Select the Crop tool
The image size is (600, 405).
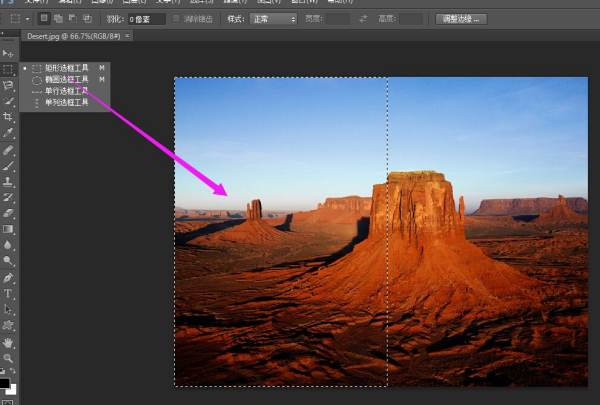8,117
